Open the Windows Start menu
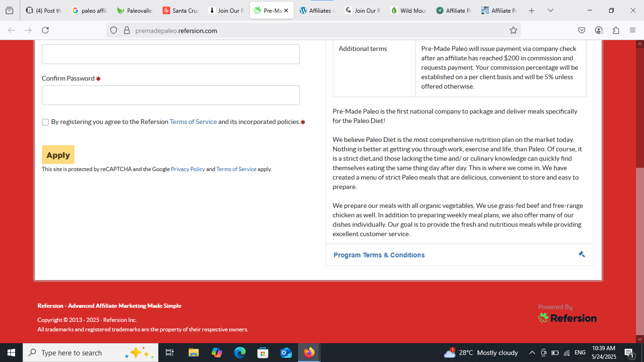The width and height of the screenshot is (644, 362). tap(11, 353)
